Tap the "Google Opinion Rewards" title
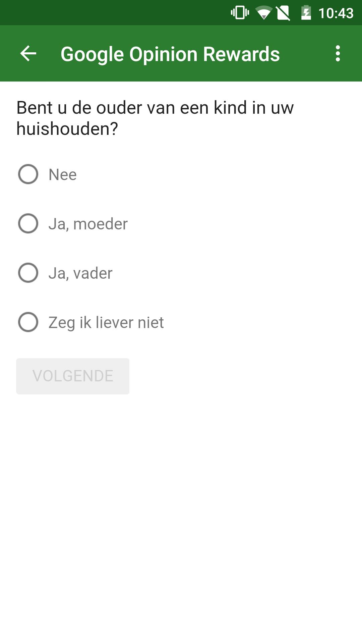This screenshot has height=644, width=362. [x=170, y=54]
